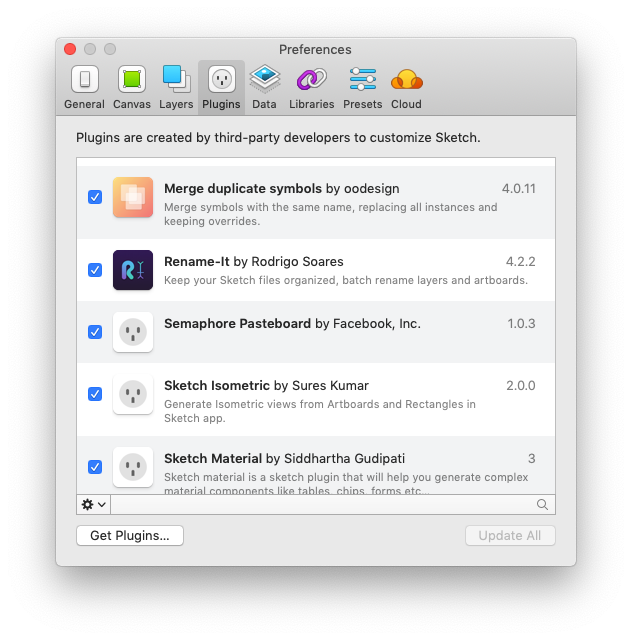This screenshot has width=632, height=640.
Task: Open the gear actions dropdown menu
Action: coord(93,505)
